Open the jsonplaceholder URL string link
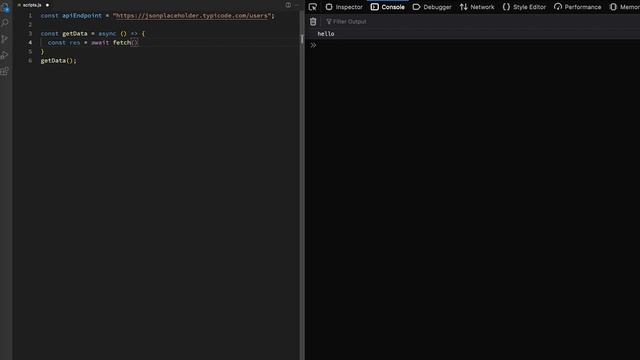Viewport: 640px width, 360px height. [x=192, y=16]
